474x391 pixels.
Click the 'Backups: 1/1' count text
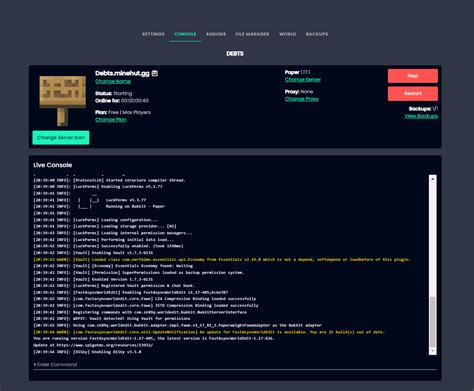[x=423, y=109]
